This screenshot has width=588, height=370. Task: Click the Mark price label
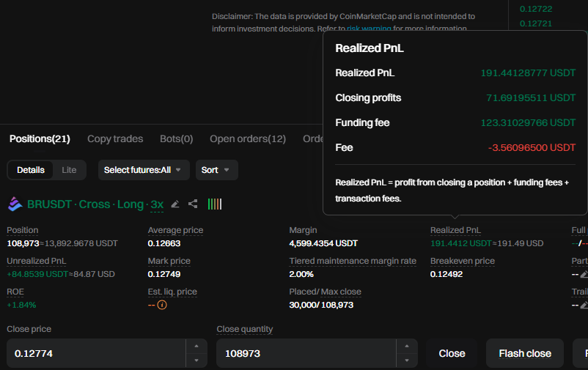(169, 261)
